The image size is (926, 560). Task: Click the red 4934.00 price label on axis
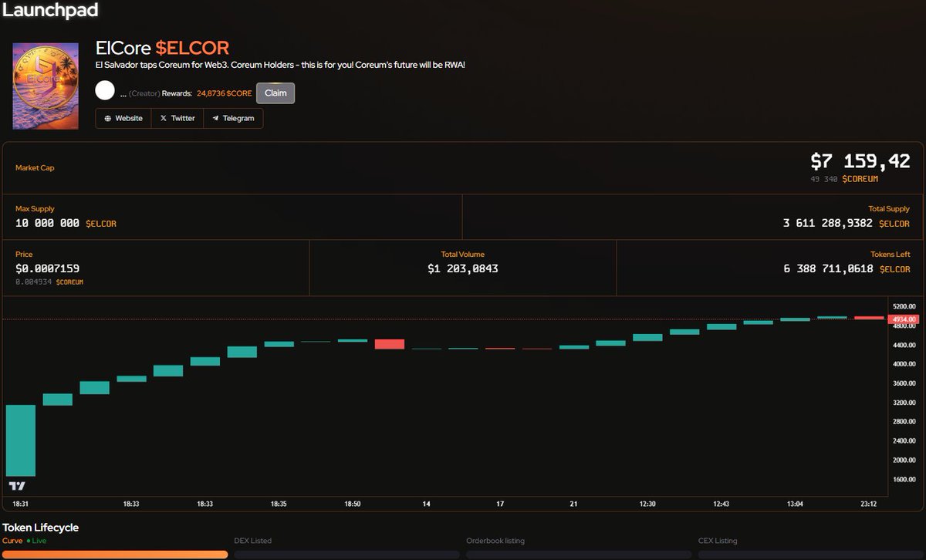click(903, 319)
